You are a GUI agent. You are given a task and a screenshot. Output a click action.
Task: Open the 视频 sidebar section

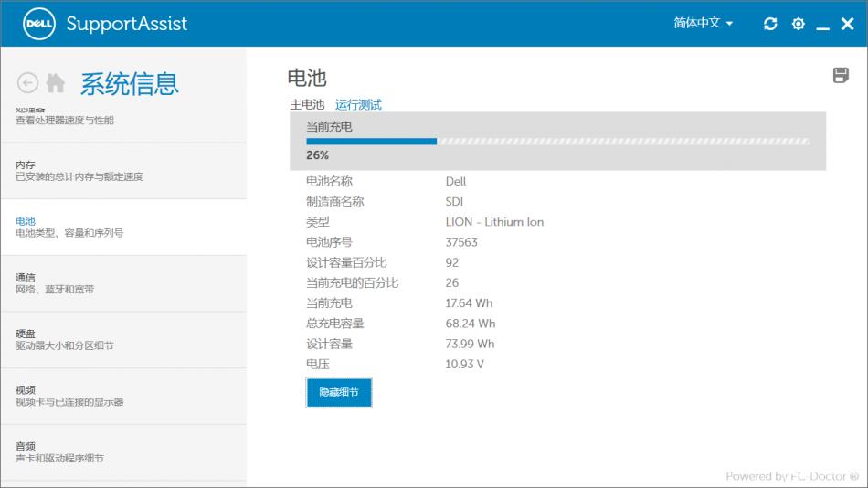pyautogui.click(x=124, y=397)
